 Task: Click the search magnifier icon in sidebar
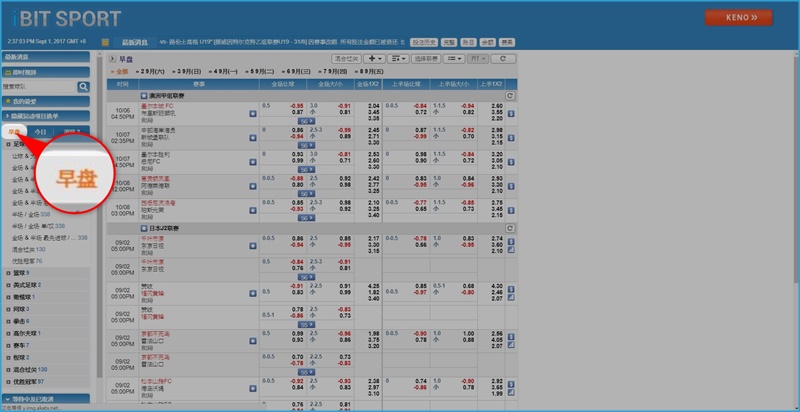click(x=85, y=87)
